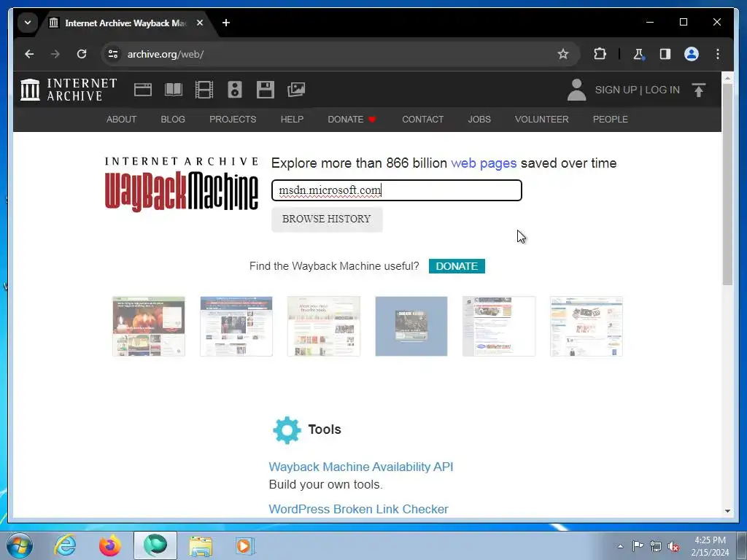Viewport: 747px width, 560px height.
Task: Open WordPress Broken Link Checker link
Action: pos(359,509)
